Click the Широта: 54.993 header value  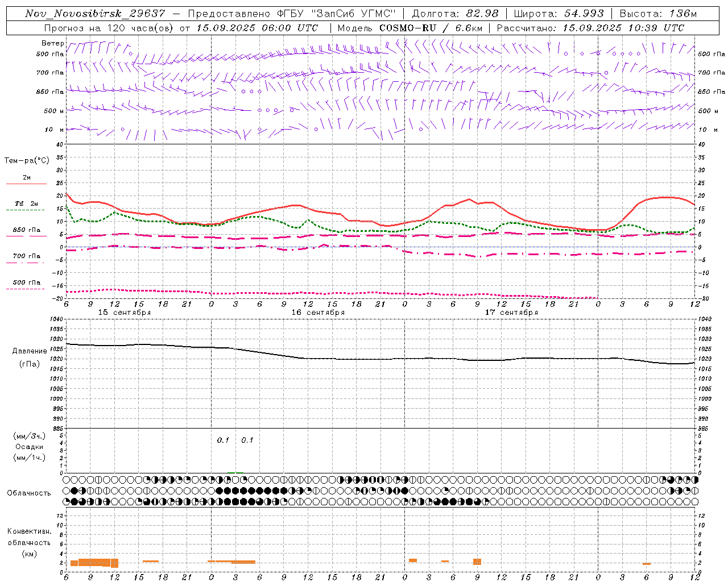coord(559,14)
